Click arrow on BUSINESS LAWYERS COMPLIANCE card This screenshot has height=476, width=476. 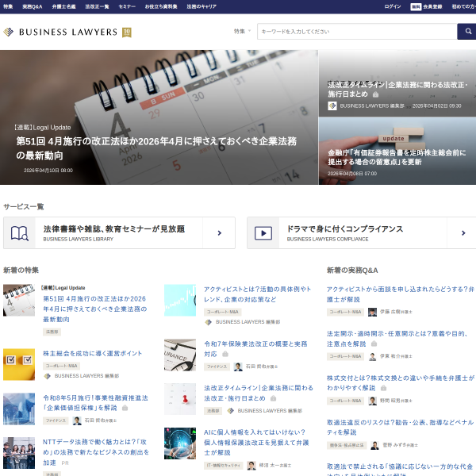pyautogui.click(x=463, y=232)
